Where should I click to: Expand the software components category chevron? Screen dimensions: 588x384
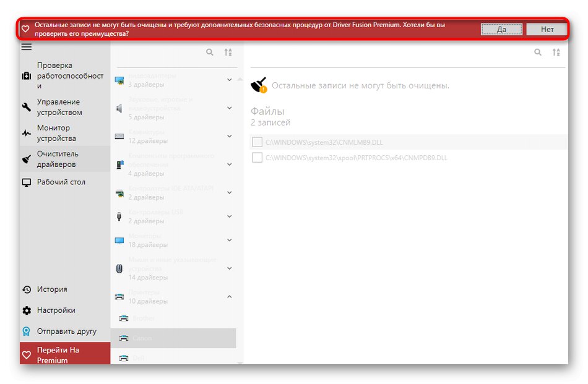(230, 164)
